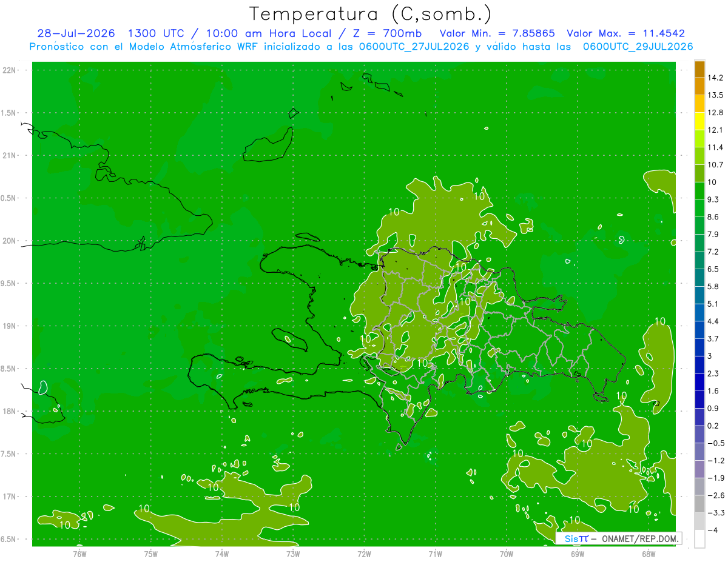Click the "21N" latitude label
Image resolution: width=728 pixels, height=562 pixels.
(x=10, y=155)
